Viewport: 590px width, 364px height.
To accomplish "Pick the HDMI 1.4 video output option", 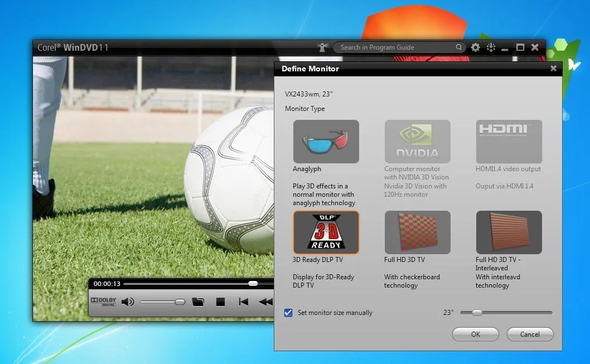I will [x=509, y=142].
